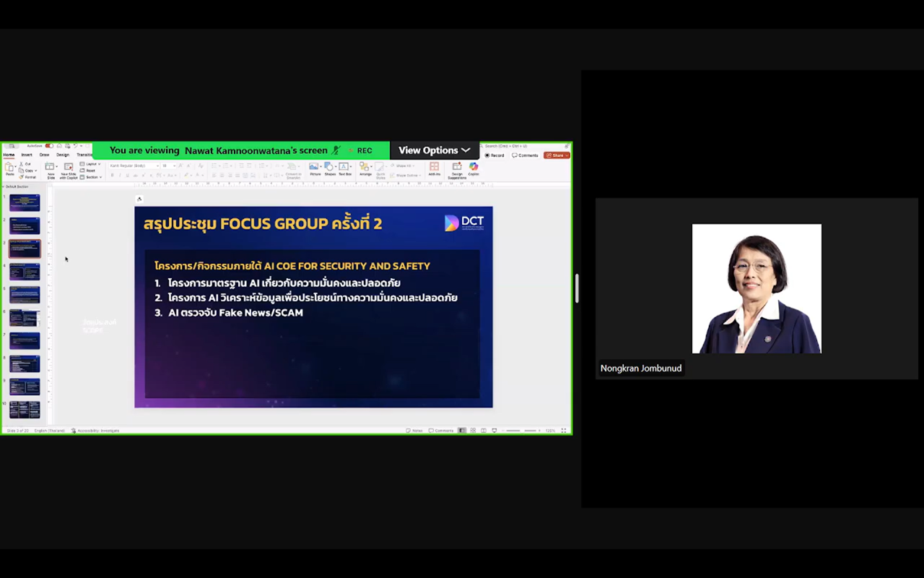This screenshot has width=924, height=578.
Task: Switch to Reading View in status bar
Action: [x=484, y=431]
